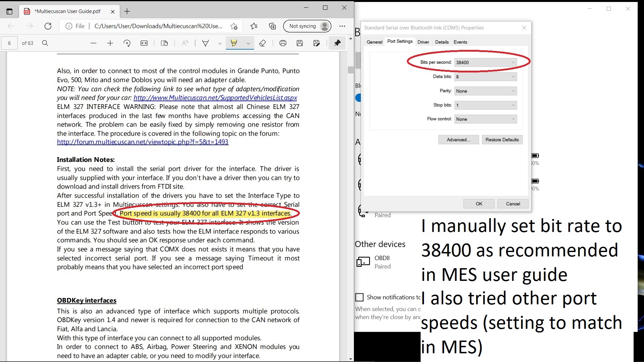Switch to the General tab
Viewport: 644px width, 362px height.
pyautogui.click(x=374, y=42)
